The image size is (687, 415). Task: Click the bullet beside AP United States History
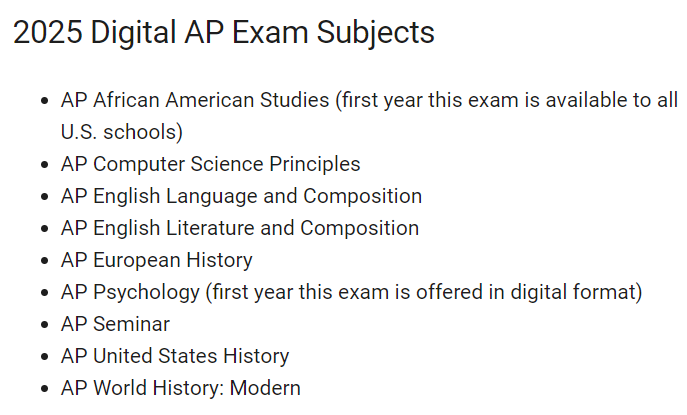(44, 357)
